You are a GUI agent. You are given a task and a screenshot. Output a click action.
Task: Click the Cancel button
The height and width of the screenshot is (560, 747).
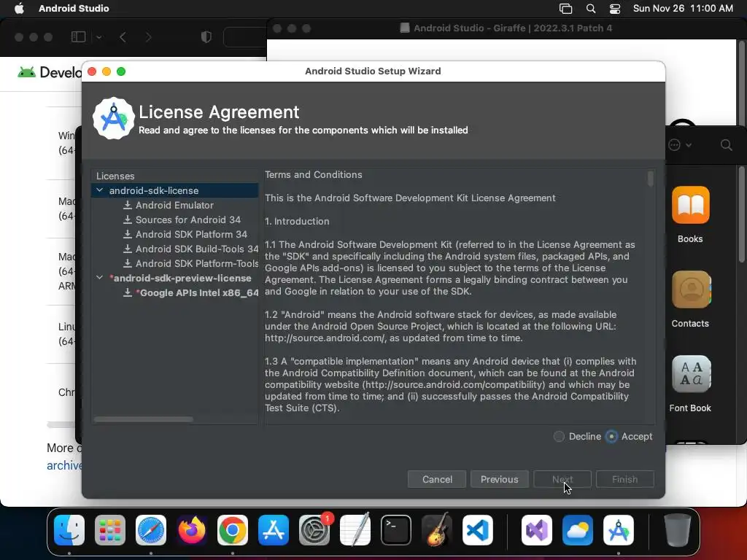point(437,479)
